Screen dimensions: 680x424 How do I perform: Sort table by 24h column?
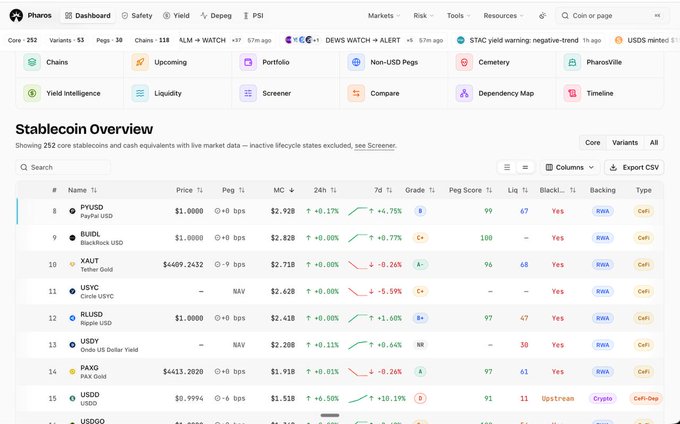tap(325, 190)
